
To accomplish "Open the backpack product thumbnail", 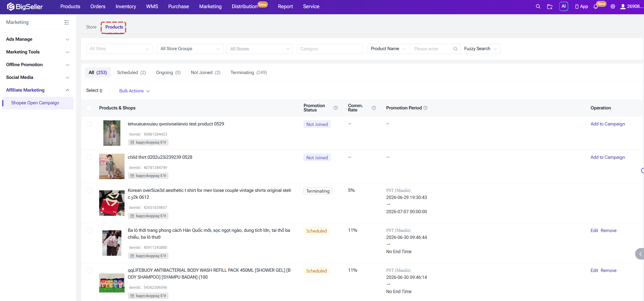I will 112,243.
